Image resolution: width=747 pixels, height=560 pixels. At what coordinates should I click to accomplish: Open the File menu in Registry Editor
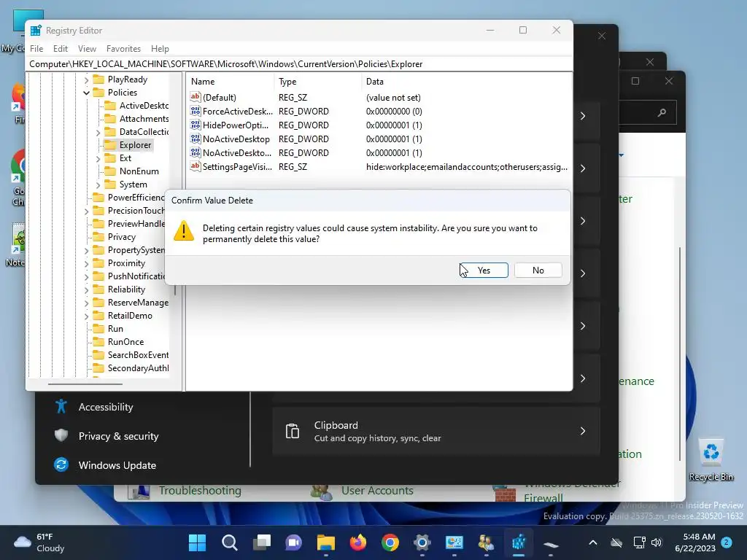tap(36, 49)
